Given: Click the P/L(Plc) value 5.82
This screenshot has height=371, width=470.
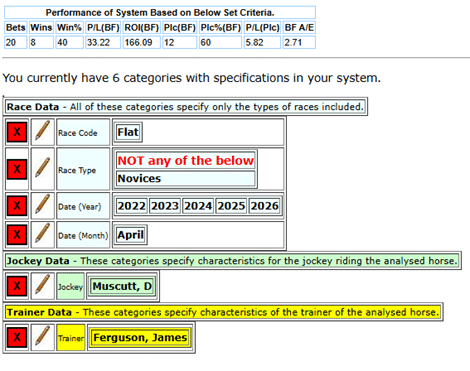Looking at the screenshot, I should tap(262, 43).
